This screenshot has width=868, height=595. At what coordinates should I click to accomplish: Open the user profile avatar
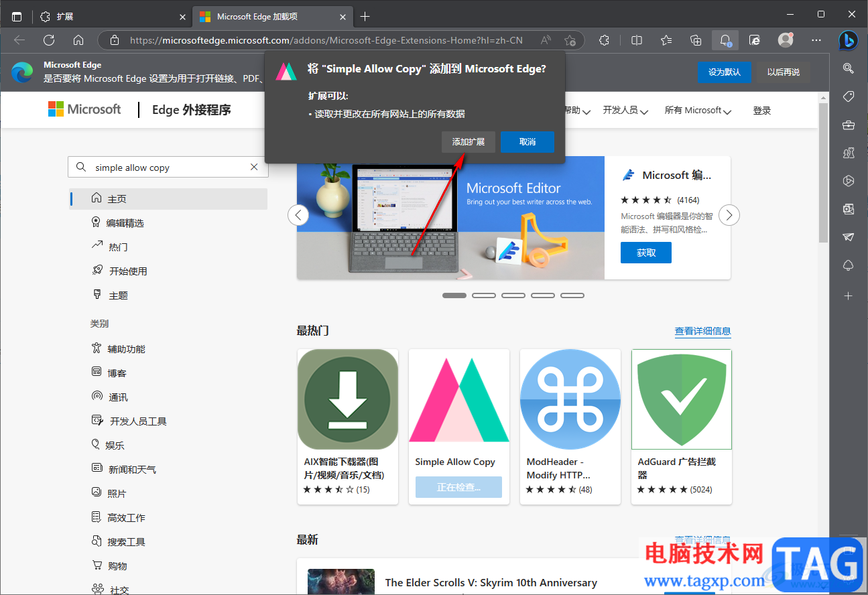tap(786, 40)
